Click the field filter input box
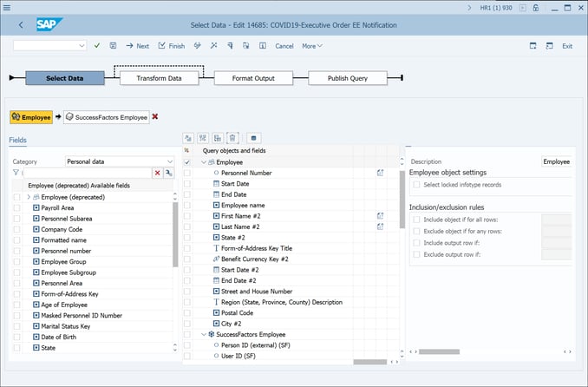 pyautogui.click(x=88, y=173)
